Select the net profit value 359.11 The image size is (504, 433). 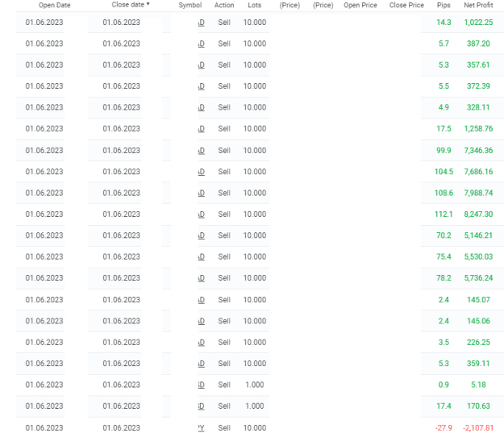tap(478, 363)
